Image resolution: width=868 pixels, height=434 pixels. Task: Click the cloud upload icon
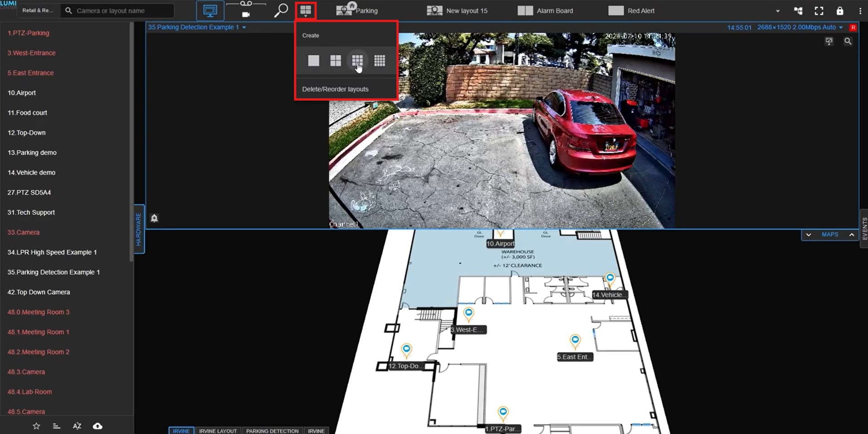[98, 426]
